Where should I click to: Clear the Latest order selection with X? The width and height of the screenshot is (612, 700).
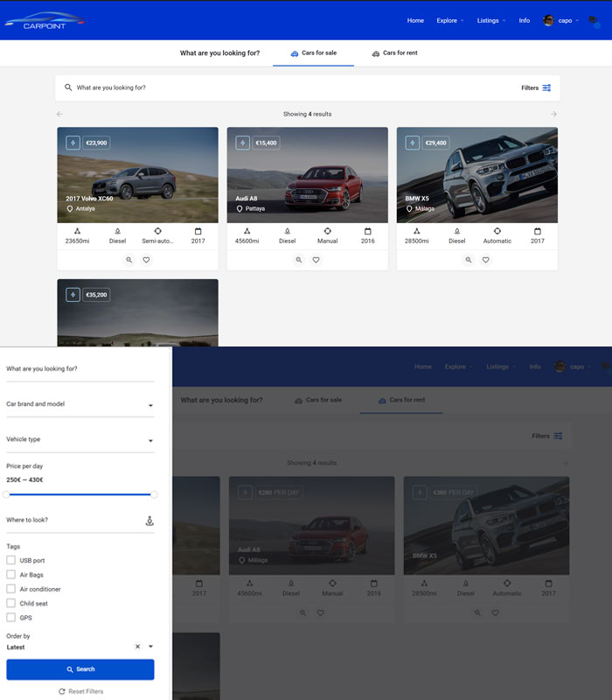click(x=137, y=647)
